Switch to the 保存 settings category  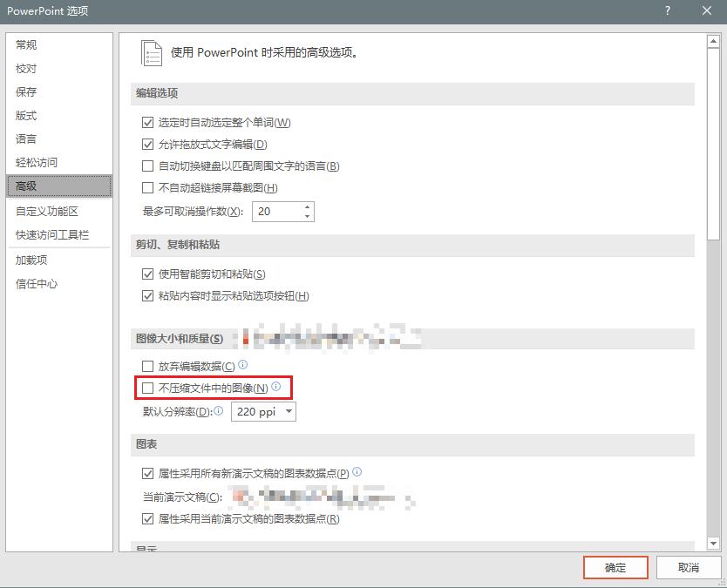coord(26,91)
